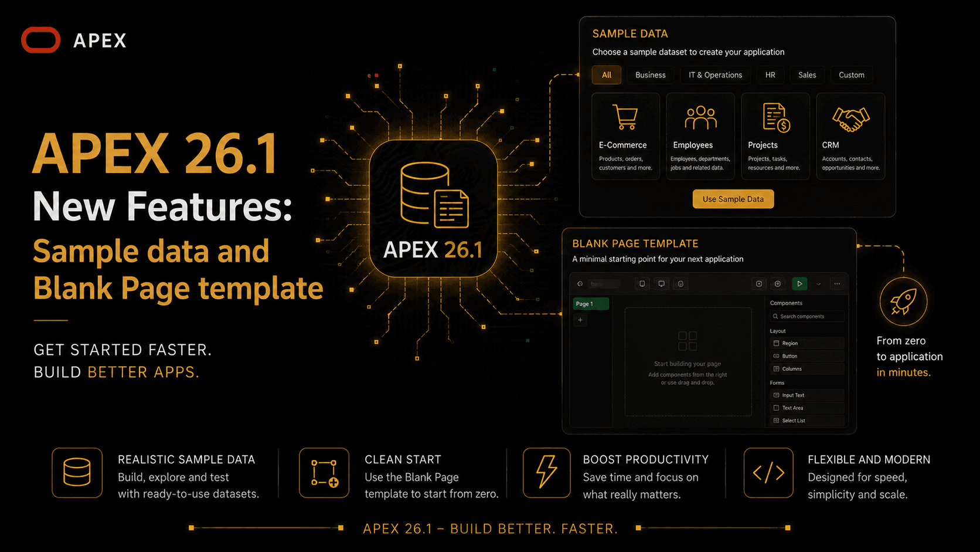980x552 pixels.
Task: Click the SAMPLE DATA heading
Action: coord(630,34)
